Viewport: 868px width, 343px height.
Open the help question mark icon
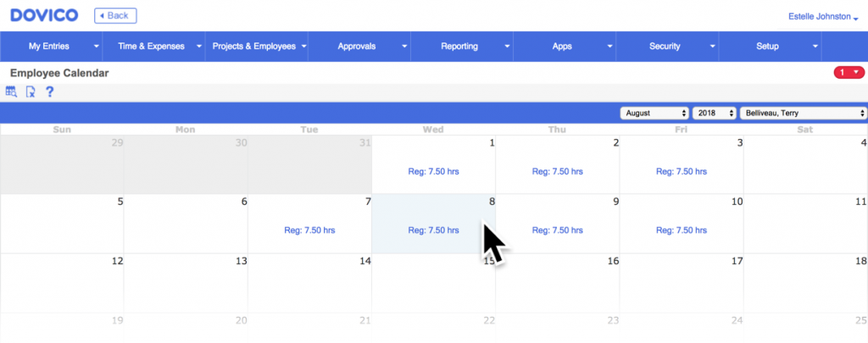(49, 91)
